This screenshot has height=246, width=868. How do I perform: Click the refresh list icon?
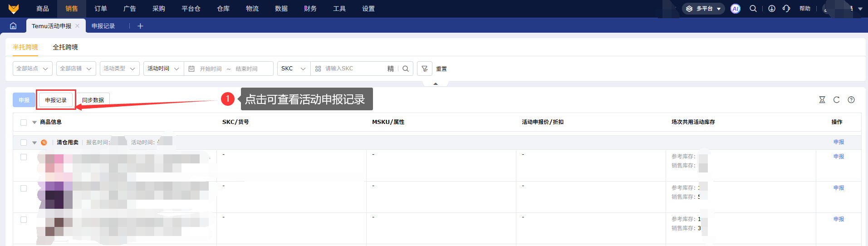837,100
